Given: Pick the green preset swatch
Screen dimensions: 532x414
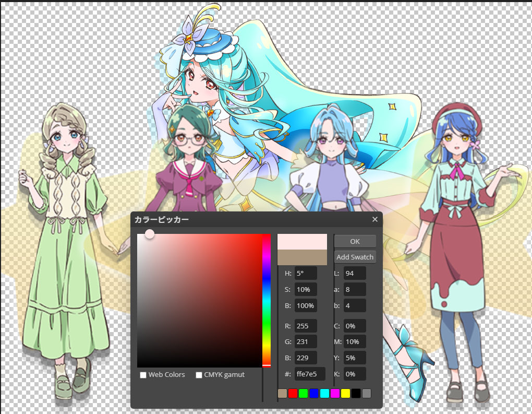Looking at the screenshot, I should (x=304, y=393).
